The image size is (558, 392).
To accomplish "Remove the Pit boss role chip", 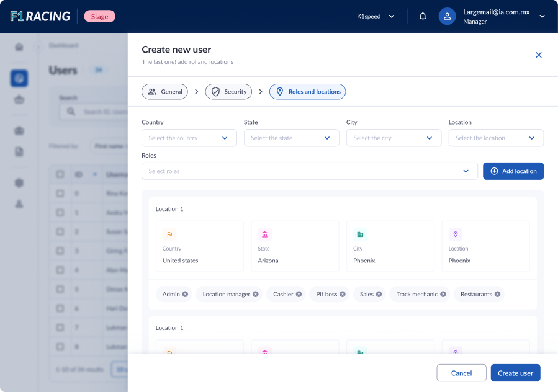I will pos(343,294).
